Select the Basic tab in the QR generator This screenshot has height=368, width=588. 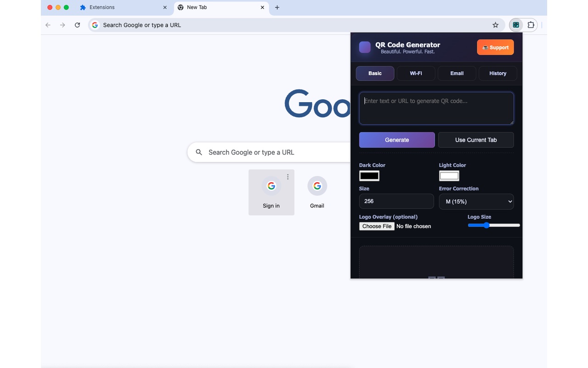click(x=375, y=73)
